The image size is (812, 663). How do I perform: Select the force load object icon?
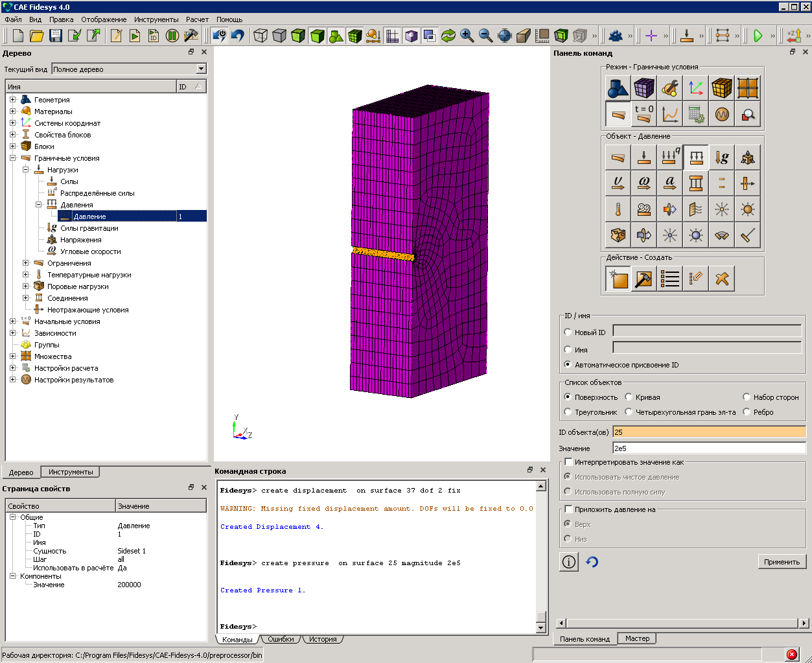tap(644, 157)
